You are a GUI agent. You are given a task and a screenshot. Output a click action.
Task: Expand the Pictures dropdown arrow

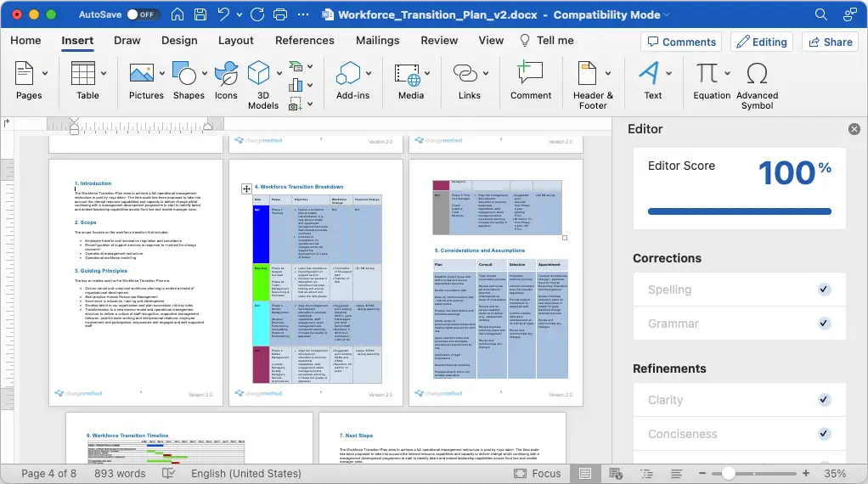click(x=162, y=73)
